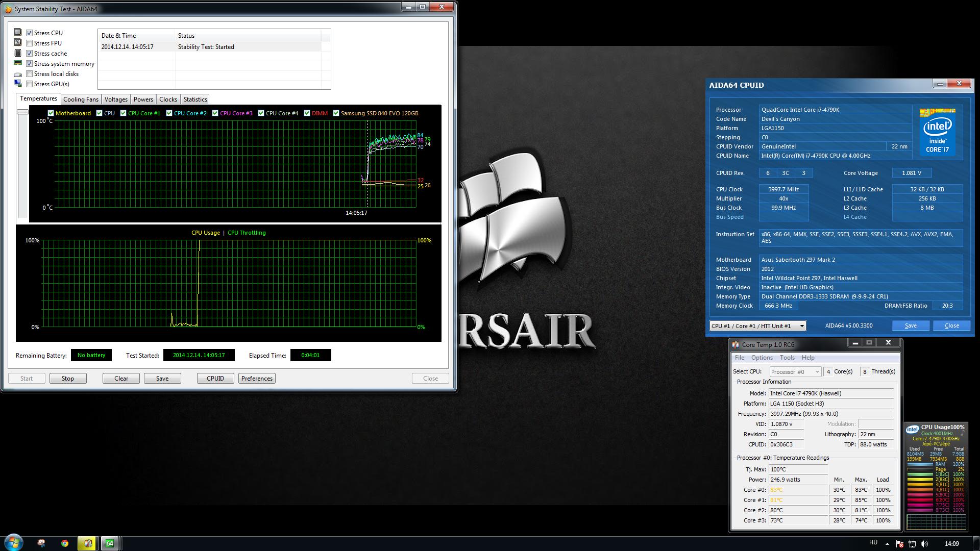Click the Stress cache icon
This screenshot has width=980, height=551.
18,53
